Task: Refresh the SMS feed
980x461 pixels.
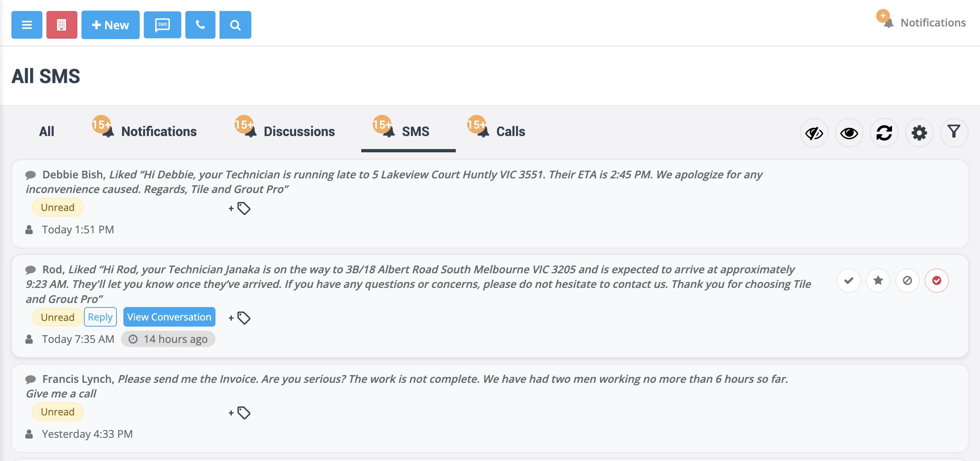Action: click(884, 132)
